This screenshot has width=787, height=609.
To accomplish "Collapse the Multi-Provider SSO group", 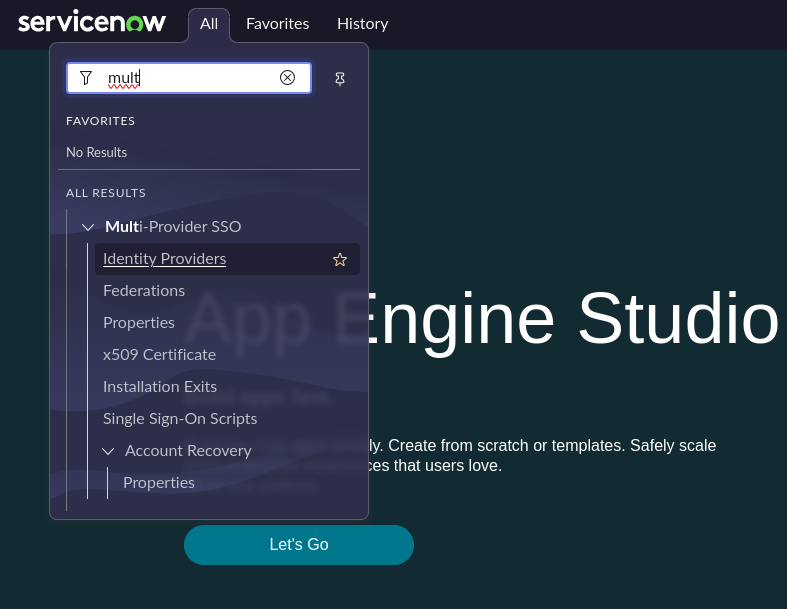I will coord(88,227).
